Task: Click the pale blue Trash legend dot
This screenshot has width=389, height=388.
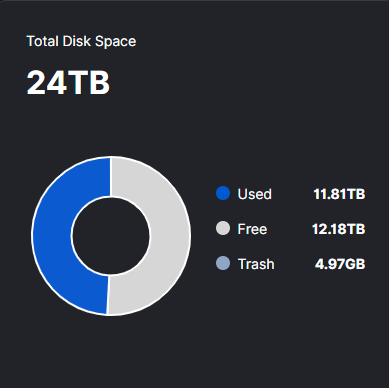Action: [223, 263]
